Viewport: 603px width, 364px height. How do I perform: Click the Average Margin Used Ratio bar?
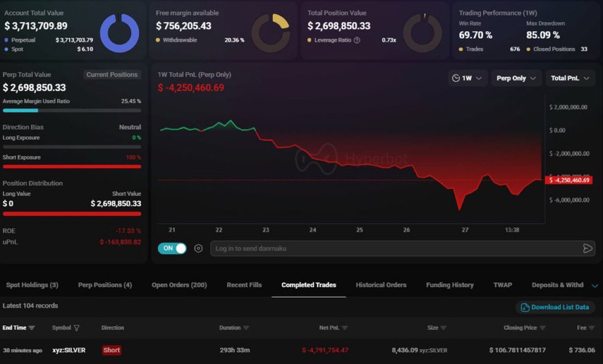tap(72, 111)
